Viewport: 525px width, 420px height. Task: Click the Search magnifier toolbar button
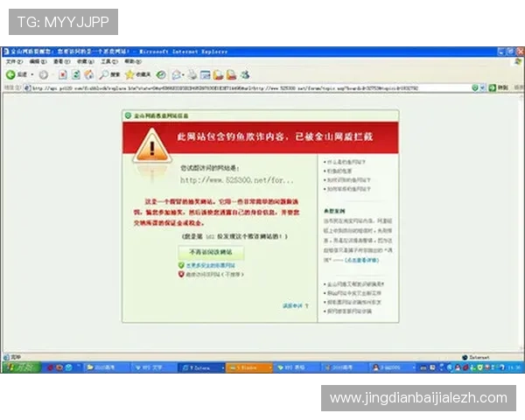click(110, 74)
